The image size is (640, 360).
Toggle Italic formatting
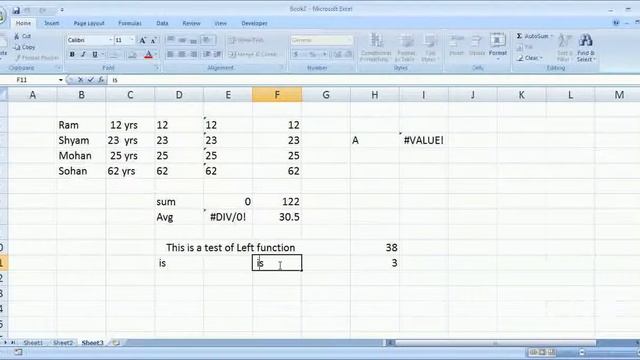pyautogui.click(x=83, y=54)
